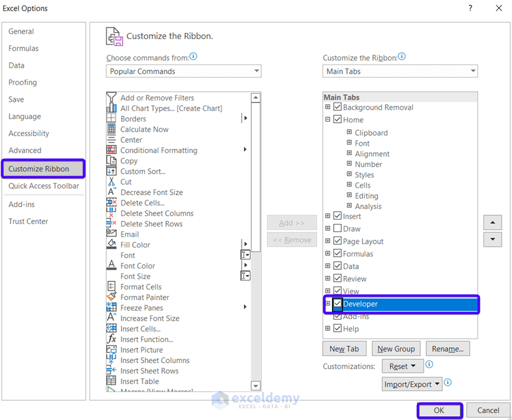Select the Copy command in the list
Image resolution: width=512 pixels, height=420 pixels.
pyautogui.click(x=130, y=161)
